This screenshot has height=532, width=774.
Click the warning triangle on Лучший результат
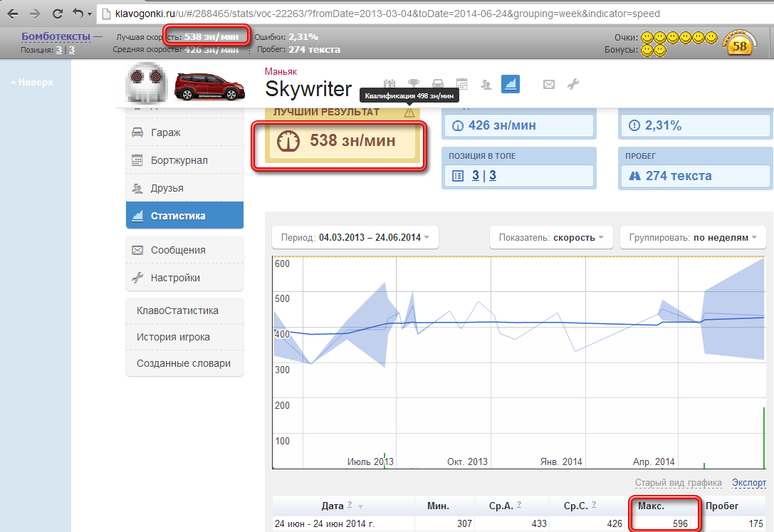409,113
